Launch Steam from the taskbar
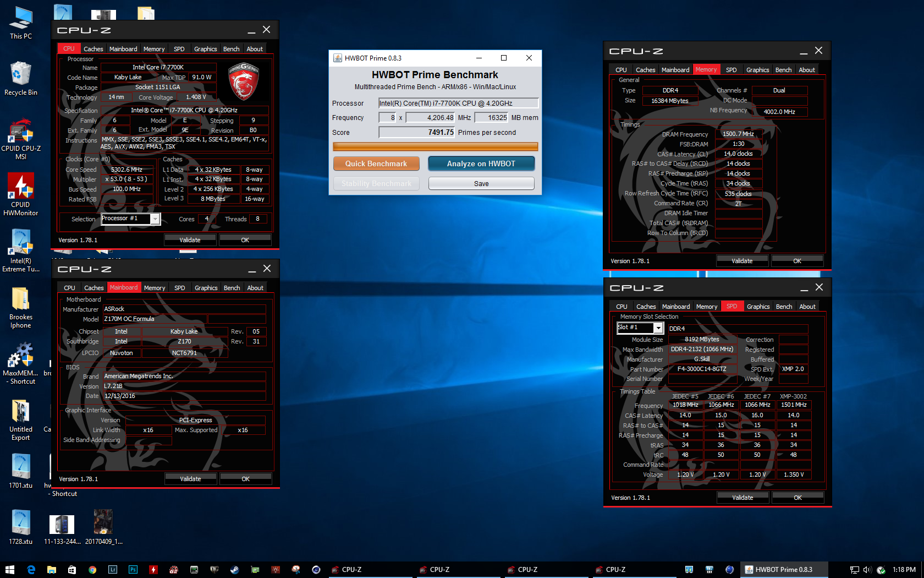Viewport: 924px width, 578px height. pyautogui.click(x=235, y=570)
